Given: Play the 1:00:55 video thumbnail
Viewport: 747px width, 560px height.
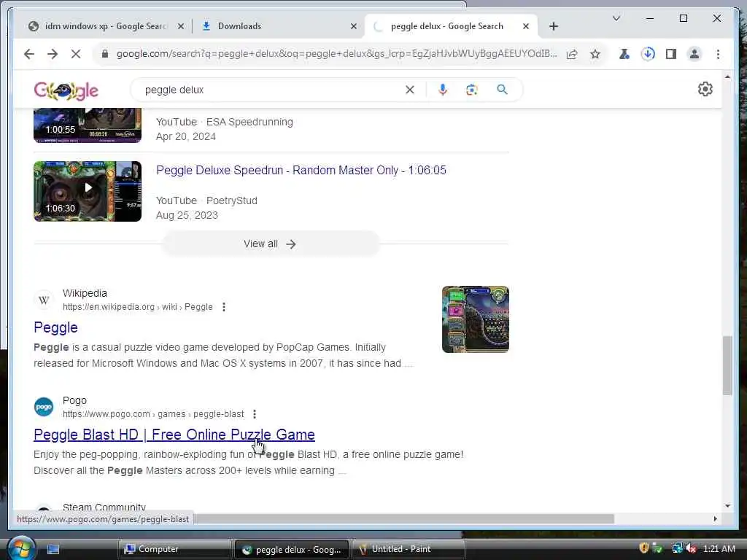Looking at the screenshot, I should (x=88, y=125).
